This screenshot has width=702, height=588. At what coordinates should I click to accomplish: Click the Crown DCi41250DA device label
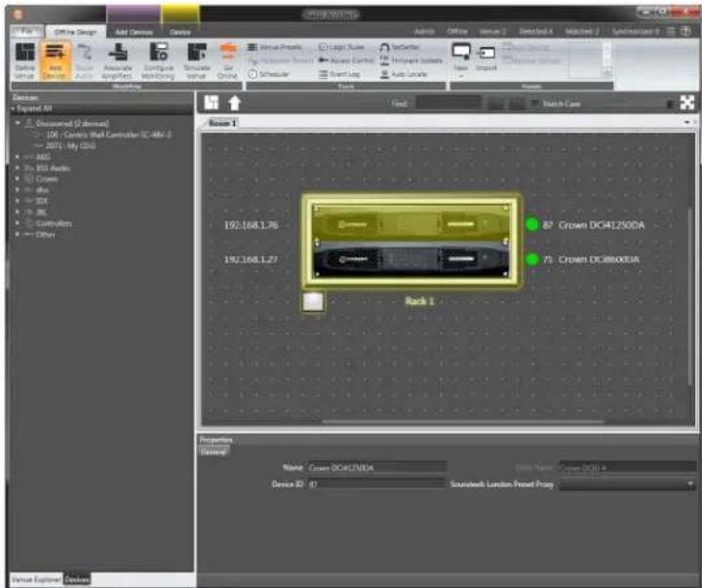coord(602,225)
